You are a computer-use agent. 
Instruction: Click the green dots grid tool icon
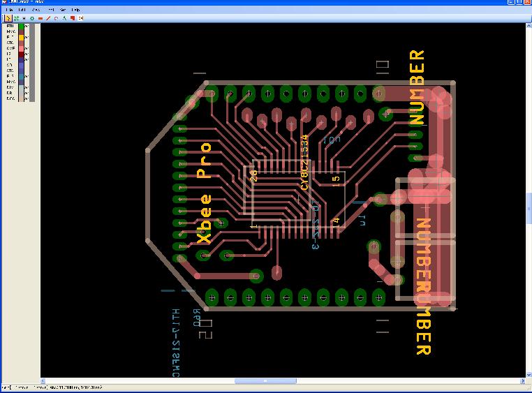[x=16, y=18]
